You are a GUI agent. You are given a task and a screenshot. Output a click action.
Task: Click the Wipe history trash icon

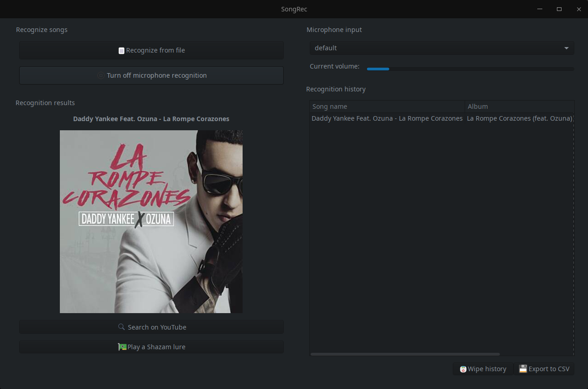pos(463,369)
